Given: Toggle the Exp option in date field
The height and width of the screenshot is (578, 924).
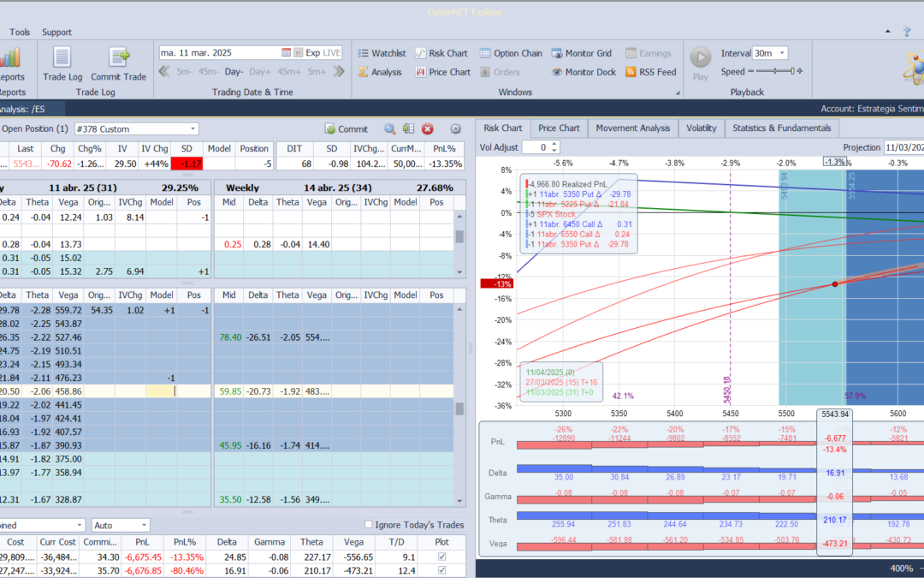Looking at the screenshot, I should click(313, 52).
